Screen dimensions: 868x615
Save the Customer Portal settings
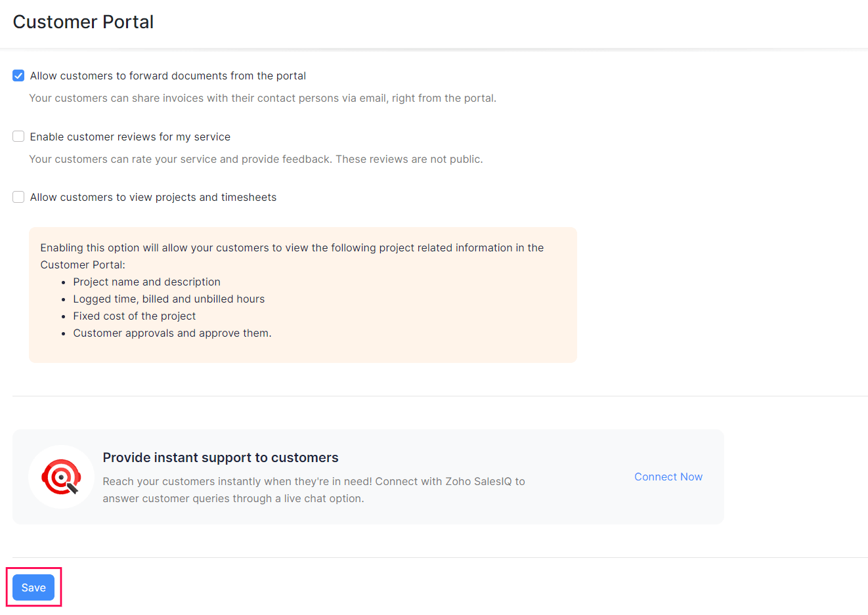click(x=33, y=587)
